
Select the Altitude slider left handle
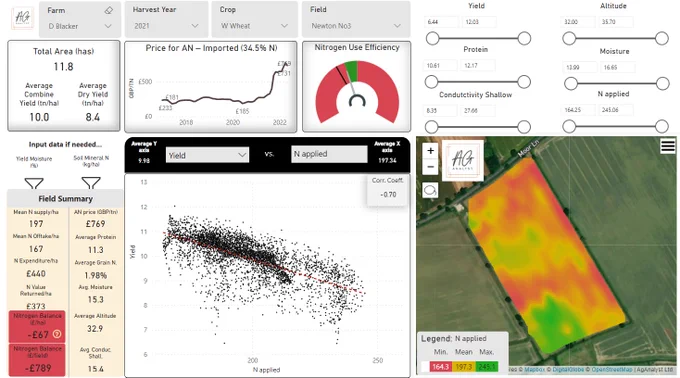(x=569, y=38)
